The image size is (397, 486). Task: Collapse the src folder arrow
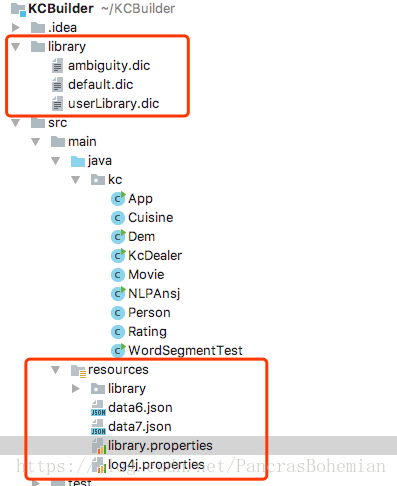(x=15, y=123)
